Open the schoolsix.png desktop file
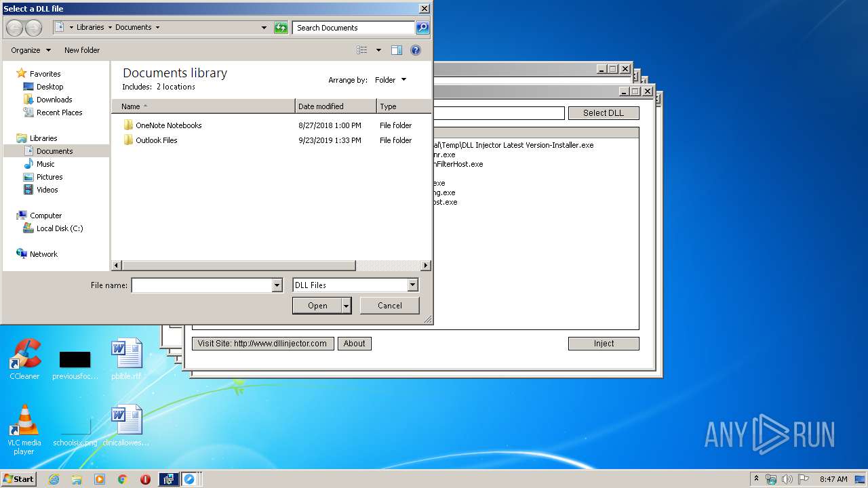Image resolution: width=868 pixels, height=488 pixels. tap(75, 431)
